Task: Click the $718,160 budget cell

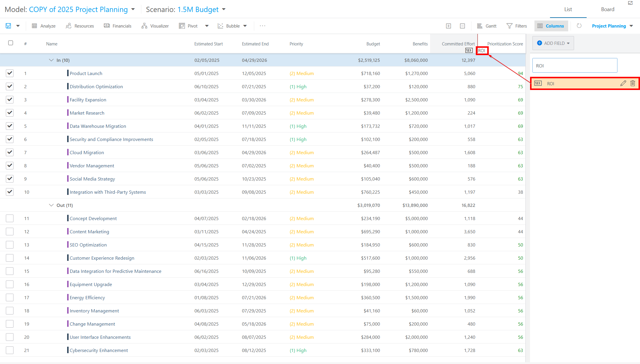Action: tap(370, 73)
